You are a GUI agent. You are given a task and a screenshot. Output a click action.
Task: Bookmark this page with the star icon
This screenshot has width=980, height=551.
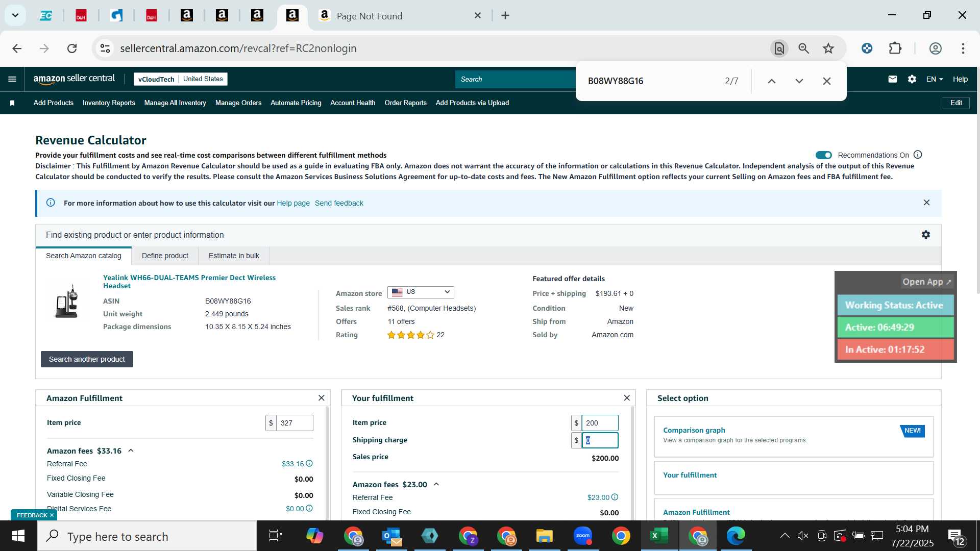[828, 48]
